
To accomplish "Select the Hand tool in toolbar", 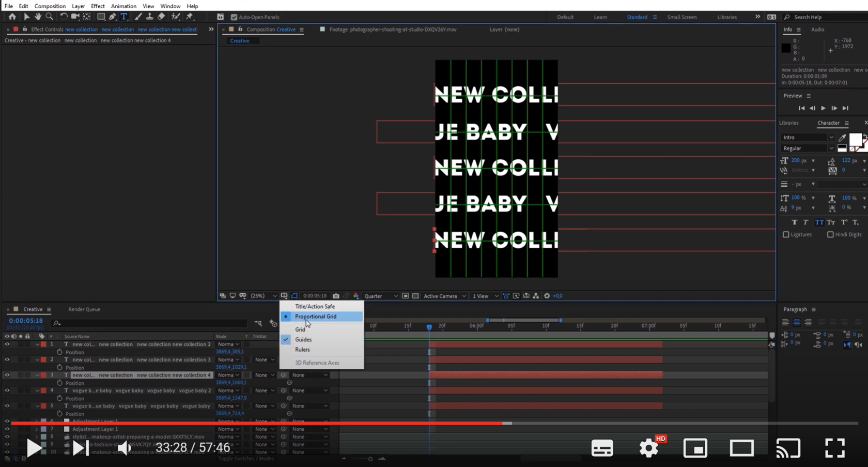I will pos(38,17).
